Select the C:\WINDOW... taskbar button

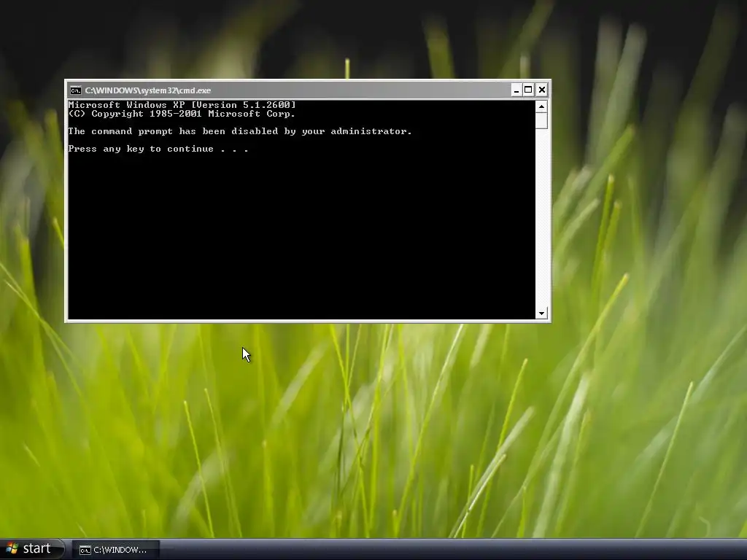(x=115, y=550)
